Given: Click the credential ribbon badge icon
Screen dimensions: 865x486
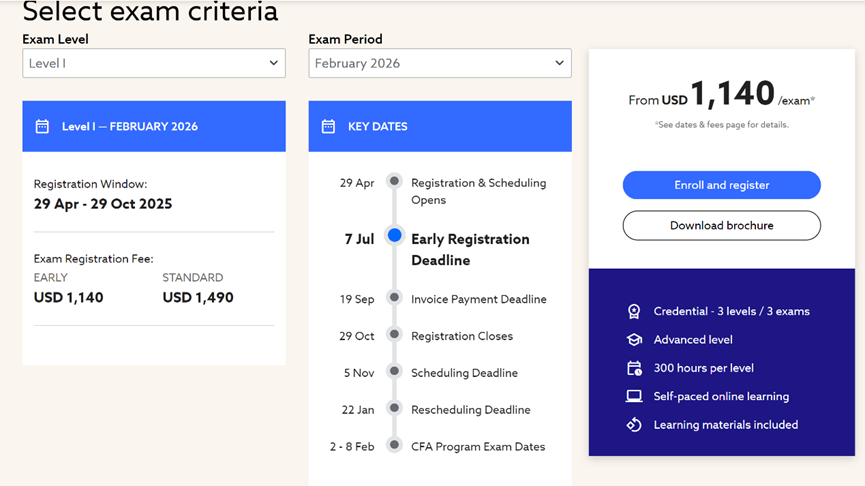Looking at the screenshot, I should 634,312.
